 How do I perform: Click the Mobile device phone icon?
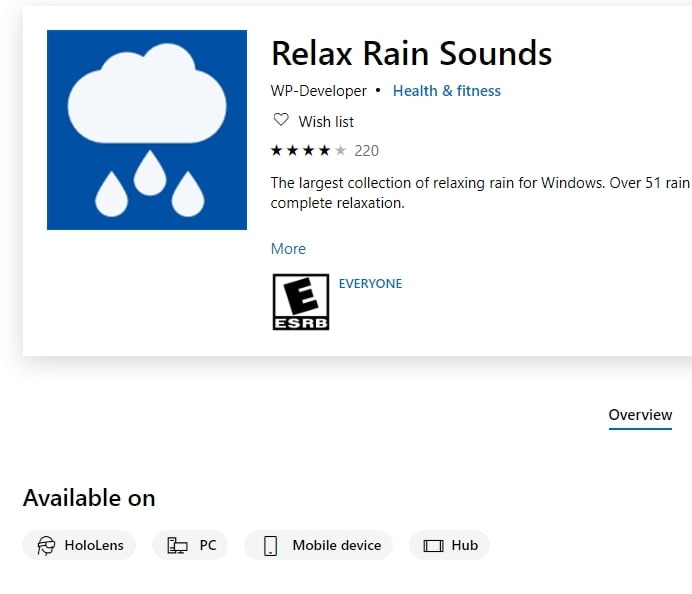pyautogui.click(x=270, y=546)
